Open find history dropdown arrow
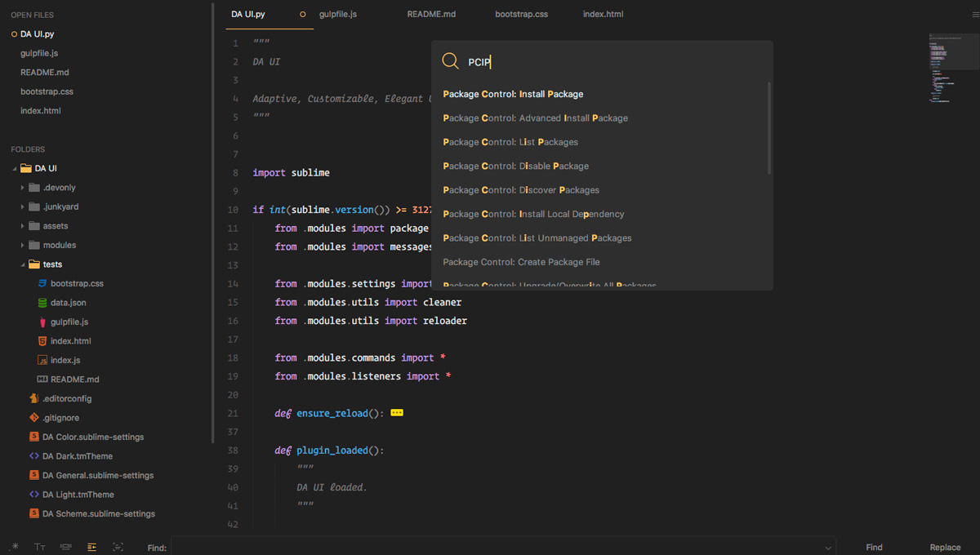980x555 pixels. tap(828, 548)
